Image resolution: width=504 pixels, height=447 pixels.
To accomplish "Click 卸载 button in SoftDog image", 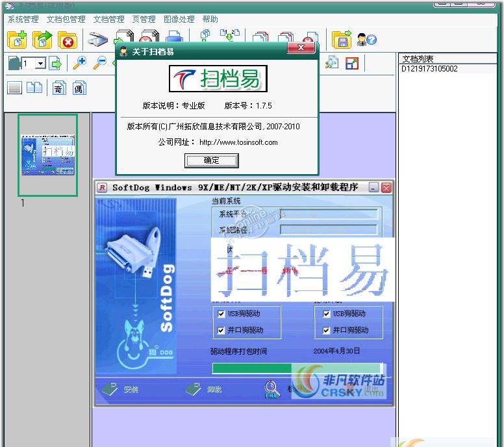I will 203,389.
